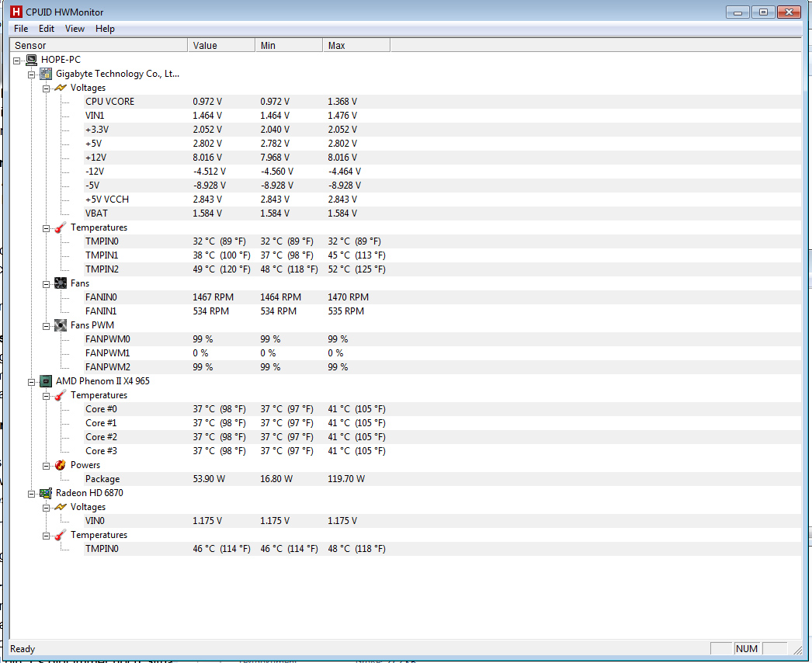812x663 pixels.
Task: Click the Radeon Voltages lightning icon
Action: [61, 507]
